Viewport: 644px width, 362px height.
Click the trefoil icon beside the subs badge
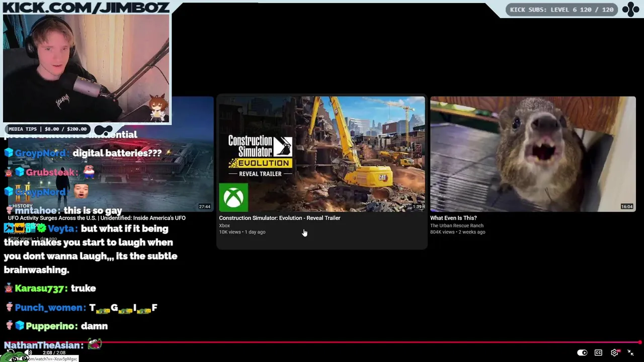pos(630,10)
